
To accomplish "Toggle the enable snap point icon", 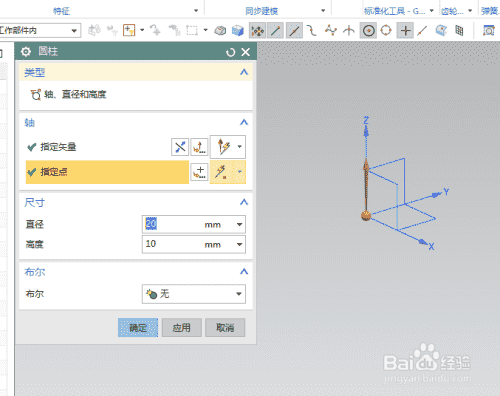I will 257,31.
